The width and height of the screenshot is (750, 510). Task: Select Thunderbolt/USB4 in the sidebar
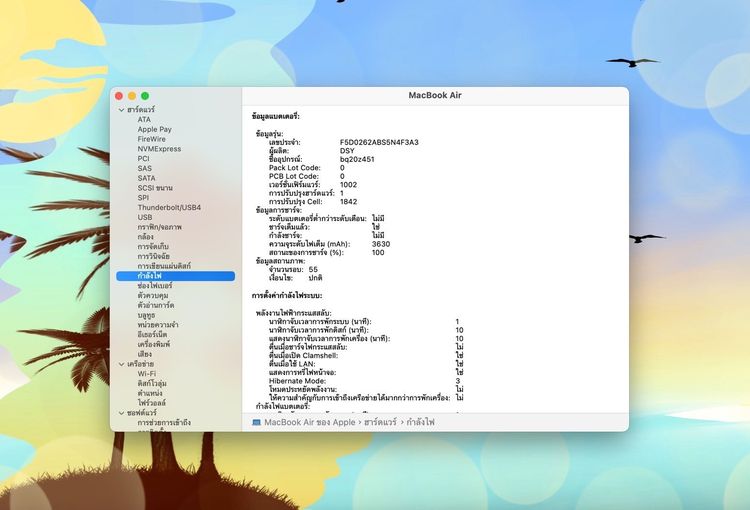[169, 207]
